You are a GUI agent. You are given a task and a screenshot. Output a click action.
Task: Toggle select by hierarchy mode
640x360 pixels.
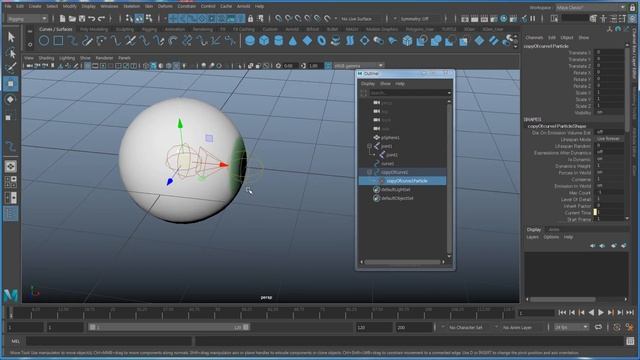click(x=129, y=18)
